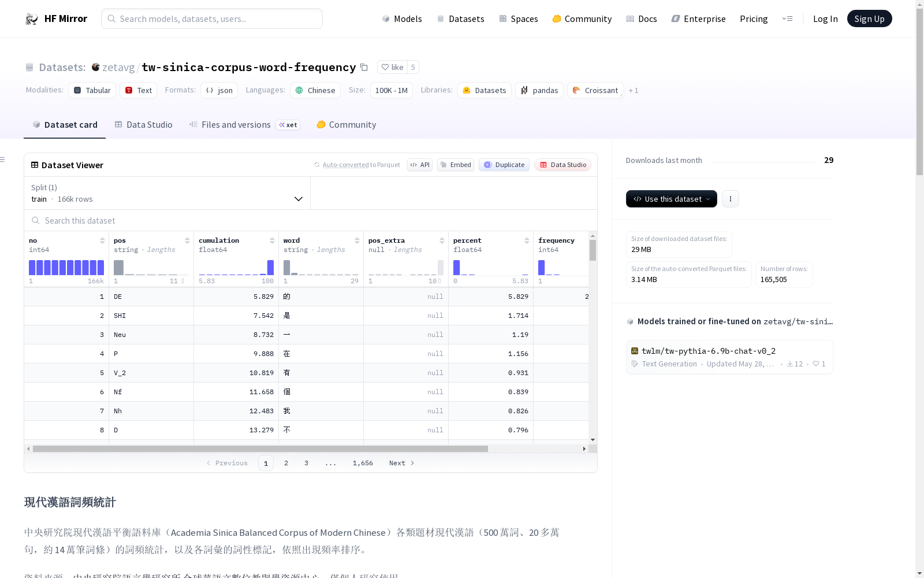Open the three-dot dataset options menu
The width and height of the screenshot is (924, 578).
coord(730,199)
